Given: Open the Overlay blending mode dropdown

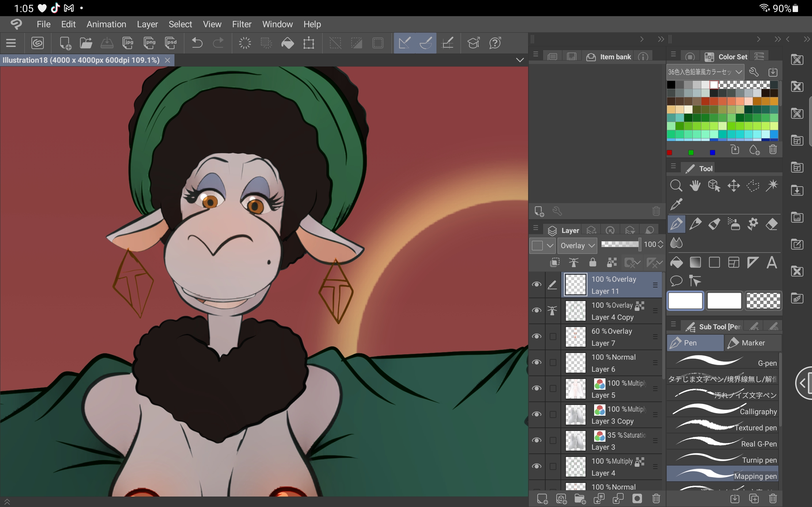Looking at the screenshot, I should [x=577, y=246].
